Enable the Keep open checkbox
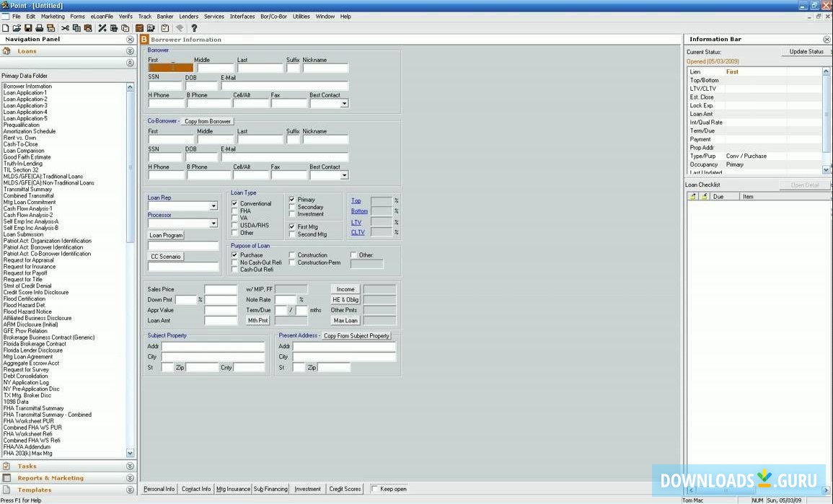Viewport: 833px width, 504px height. tap(374, 489)
